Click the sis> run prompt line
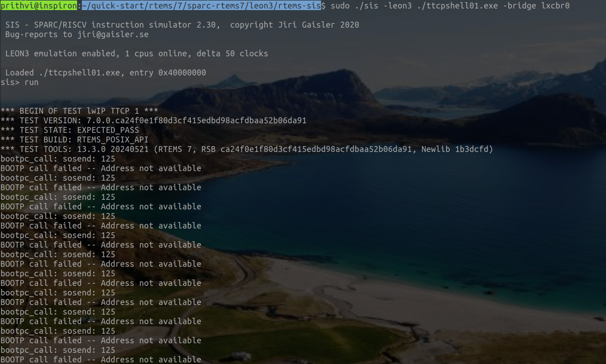 click(x=20, y=82)
